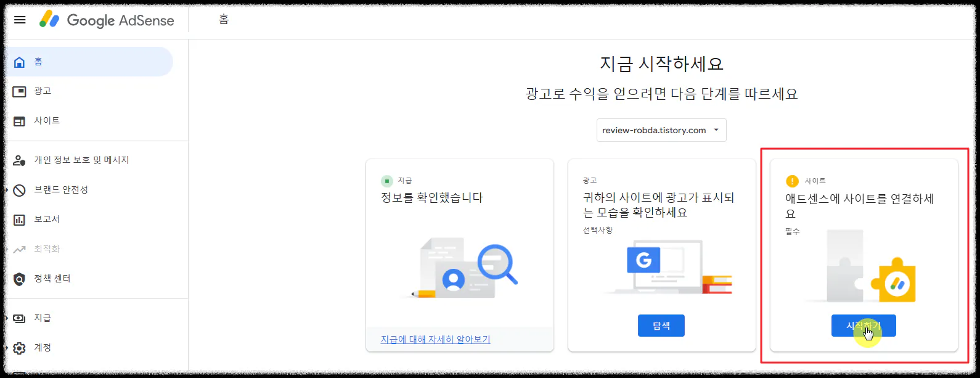Open the review-robda.tistory.com site dropdown
980x378 pixels.
point(661,130)
